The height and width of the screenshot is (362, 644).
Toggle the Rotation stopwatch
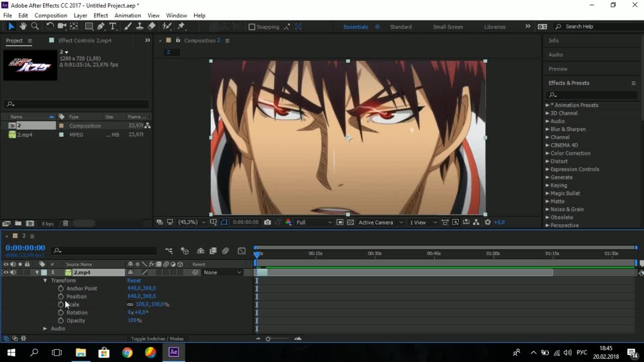pyautogui.click(x=61, y=313)
